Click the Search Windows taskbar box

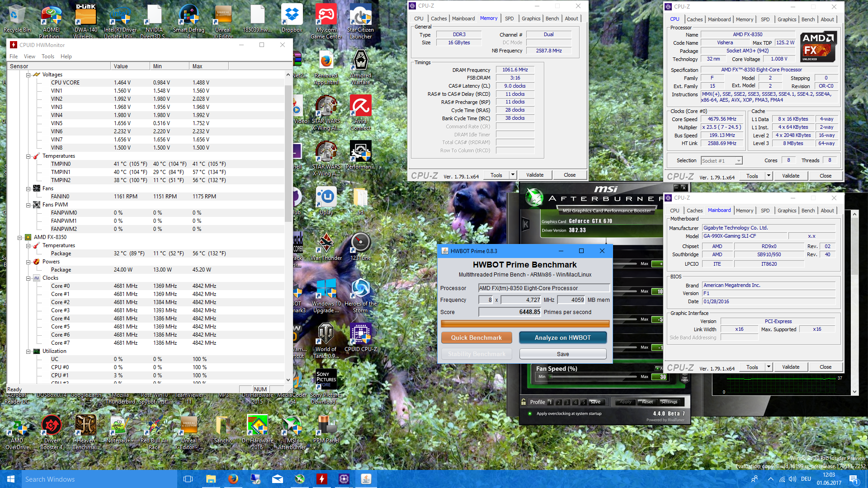(100, 479)
